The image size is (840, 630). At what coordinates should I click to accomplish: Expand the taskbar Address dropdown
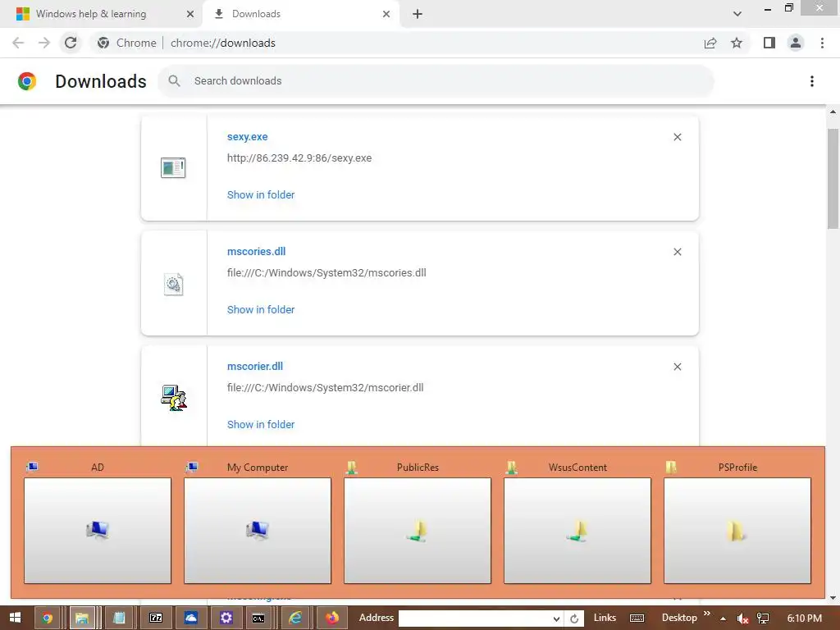(557, 619)
